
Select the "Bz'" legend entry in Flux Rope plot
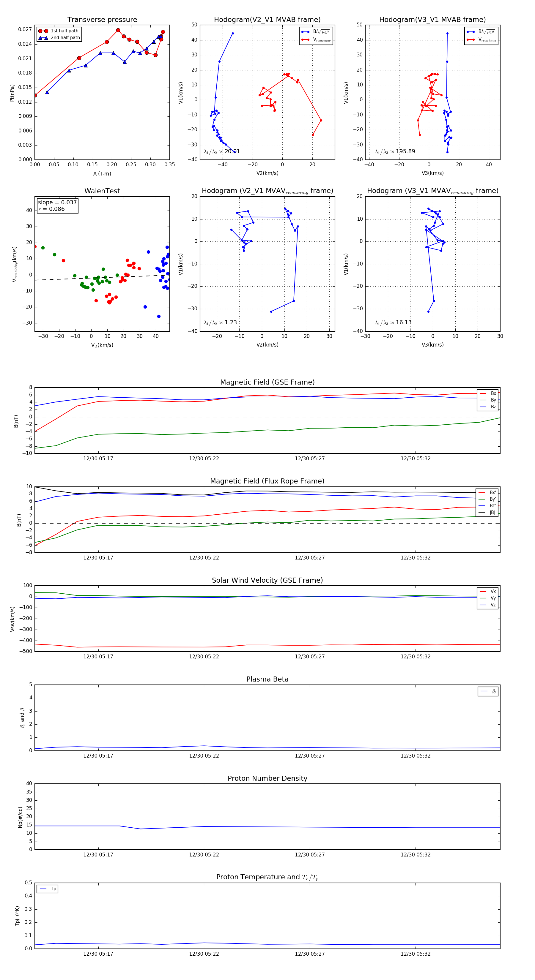point(487,506)
